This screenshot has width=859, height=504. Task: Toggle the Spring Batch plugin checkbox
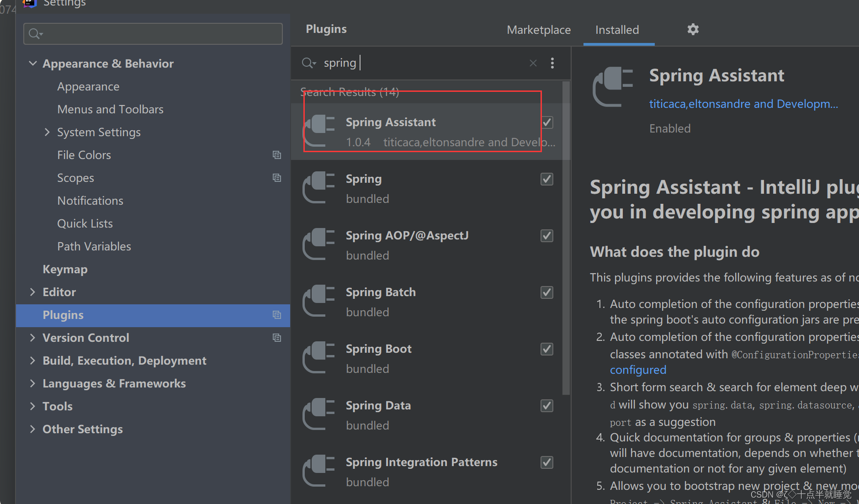pyautogui.click(x=547, y=292)
